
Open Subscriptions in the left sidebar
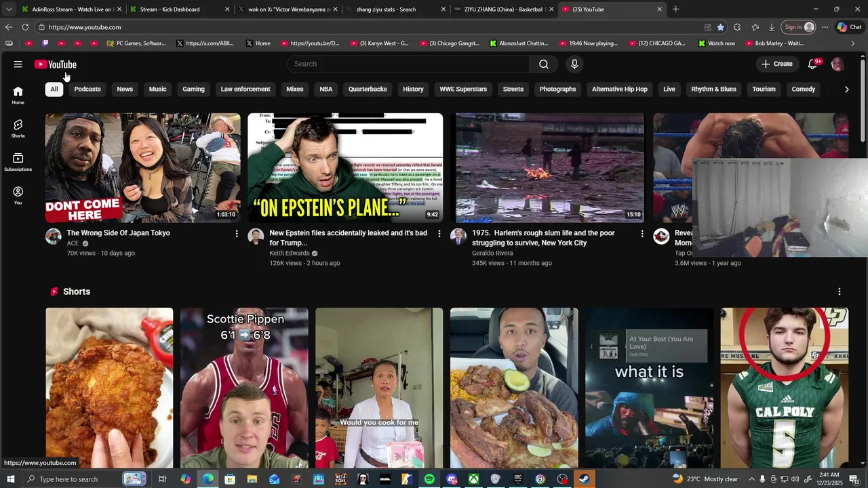[x=18, y=162]
